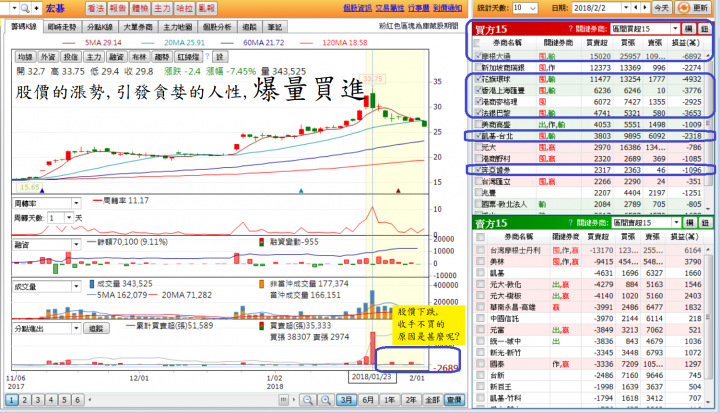Open the 分點進出 indicator dropdown
The width and height of the screenshot is (720, 413).
click(76, 328)
